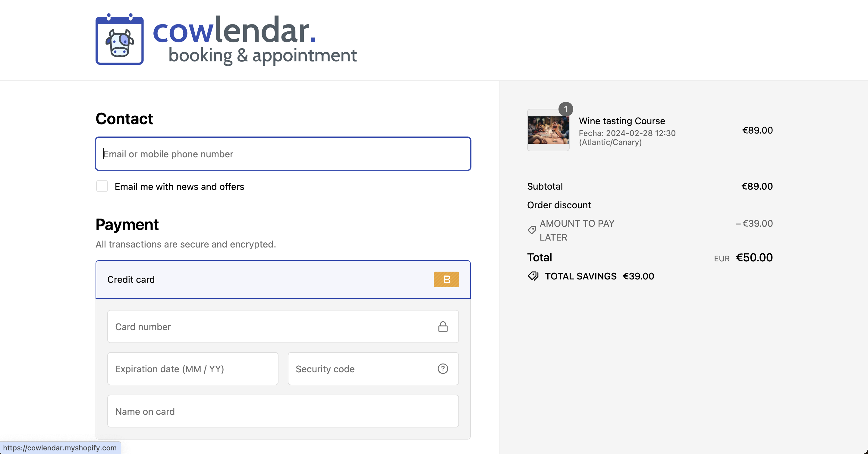Enable Email me with news and offers
This screenshot has height=454, width=868.
pos(102,186)
